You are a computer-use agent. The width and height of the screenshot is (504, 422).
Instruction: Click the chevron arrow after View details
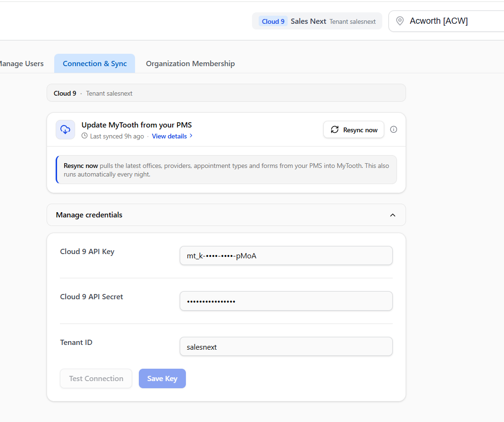point(191,136)
